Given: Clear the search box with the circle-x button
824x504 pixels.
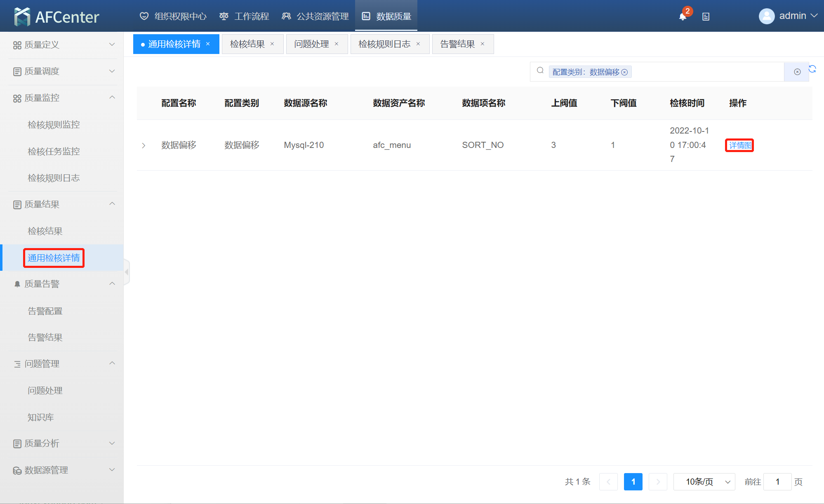Looking at the screenshot, I should [797, 72].
